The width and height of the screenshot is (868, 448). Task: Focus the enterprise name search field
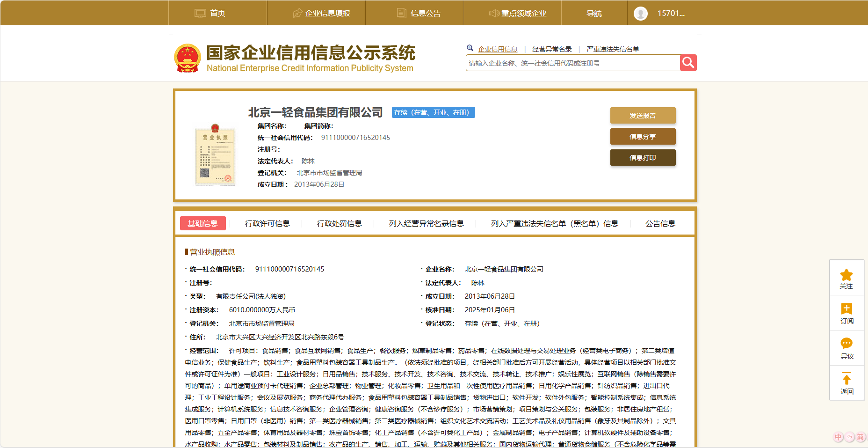click(x=573, y=63)
